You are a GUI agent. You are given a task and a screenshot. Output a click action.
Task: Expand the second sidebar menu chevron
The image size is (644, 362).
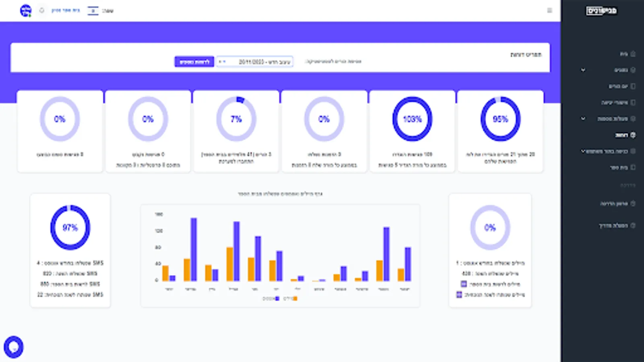click(583, 70)
